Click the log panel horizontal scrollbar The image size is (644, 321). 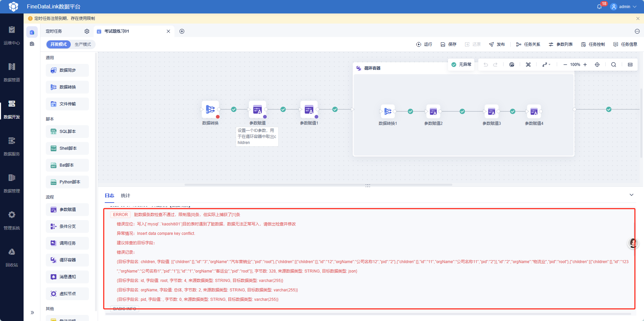pyautogui.click(x=368, y=314)
